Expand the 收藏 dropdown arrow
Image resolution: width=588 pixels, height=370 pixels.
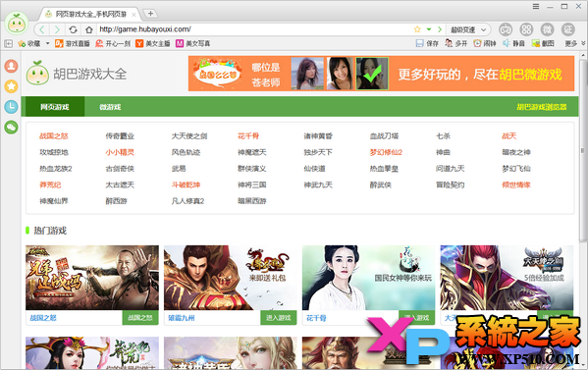pyautogui.click(x=48, y=43)
